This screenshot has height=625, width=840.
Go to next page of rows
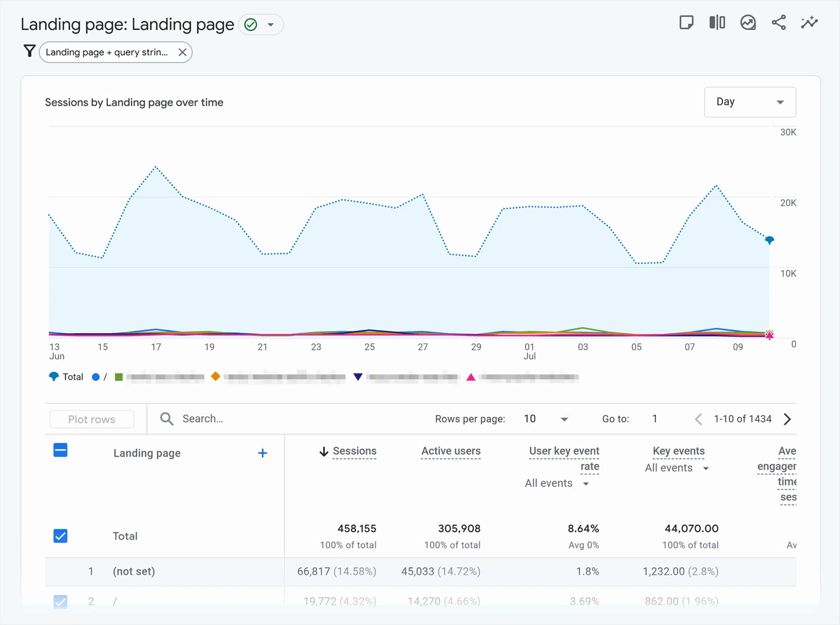(787, 419)
